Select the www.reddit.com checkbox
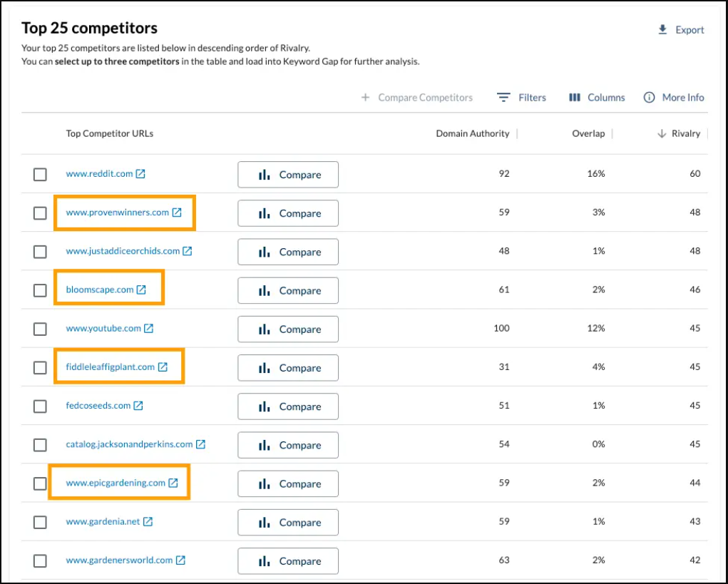The height and width of the screenshot is (584, 728). [x=40, y=175]
